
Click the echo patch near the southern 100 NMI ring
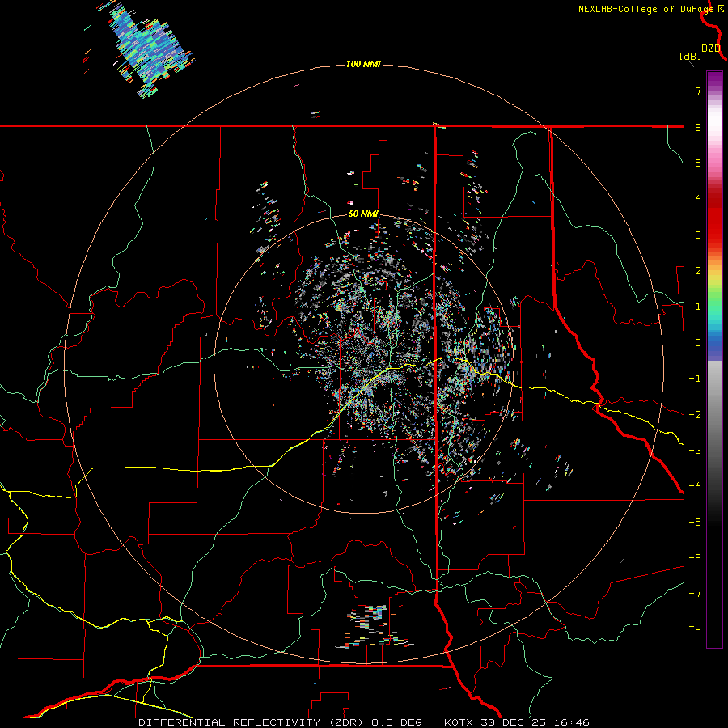point(376,627)
